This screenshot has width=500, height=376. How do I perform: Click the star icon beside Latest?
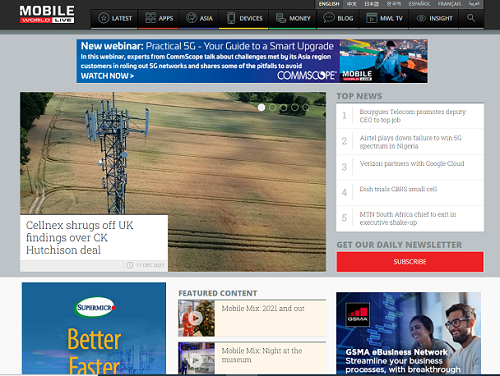pyautogui.click(x=104, y=18)
